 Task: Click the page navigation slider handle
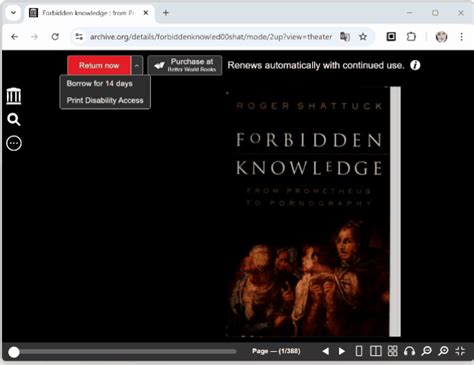click(14, 352)
